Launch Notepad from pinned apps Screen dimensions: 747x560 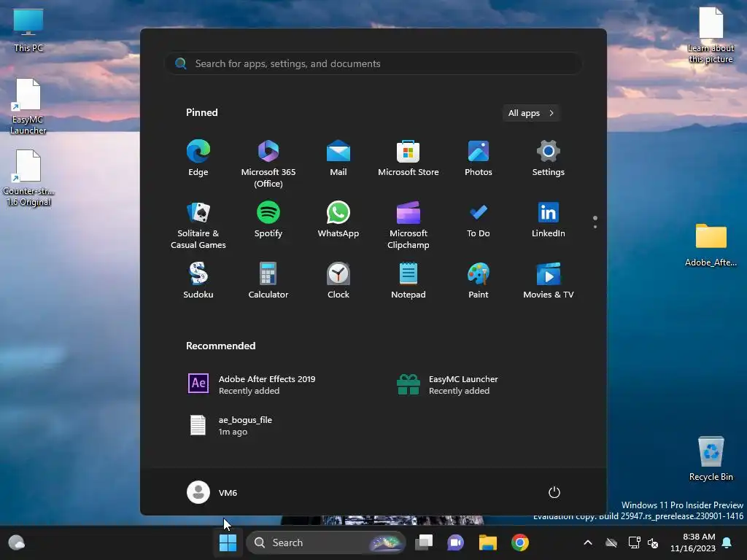(x=409, y=281)
